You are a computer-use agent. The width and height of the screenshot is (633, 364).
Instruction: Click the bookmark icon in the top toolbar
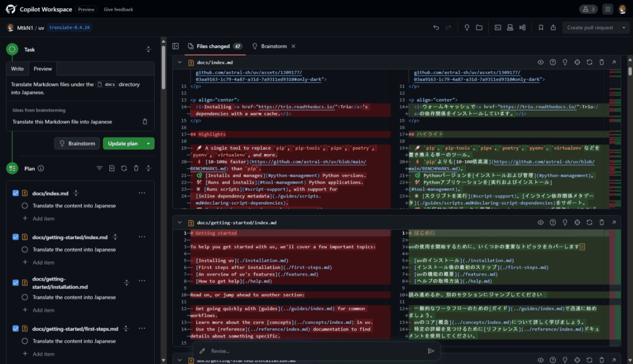[541, 28]
